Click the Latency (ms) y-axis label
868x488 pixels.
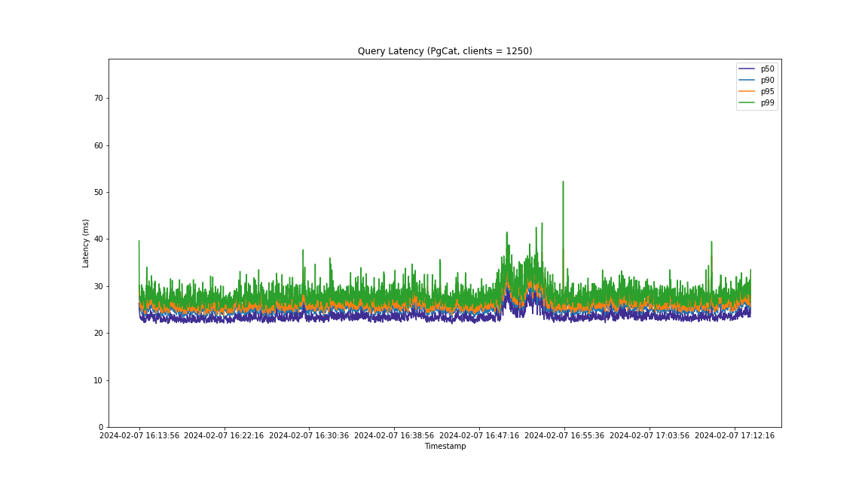86,243
